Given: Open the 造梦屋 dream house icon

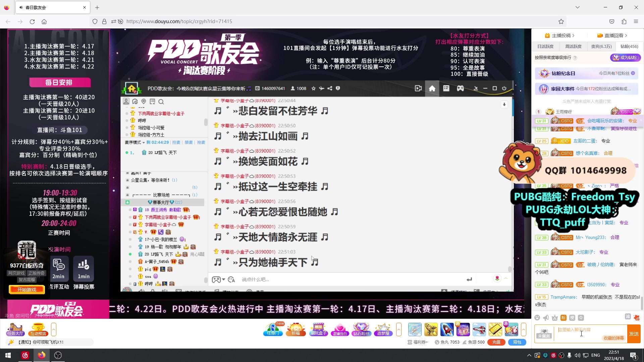Looking at the screenshot, I should tap(383, 329).
